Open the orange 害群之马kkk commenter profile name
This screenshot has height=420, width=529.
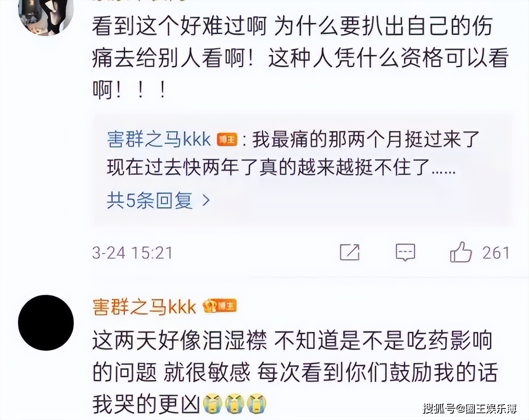click(145, 307)
